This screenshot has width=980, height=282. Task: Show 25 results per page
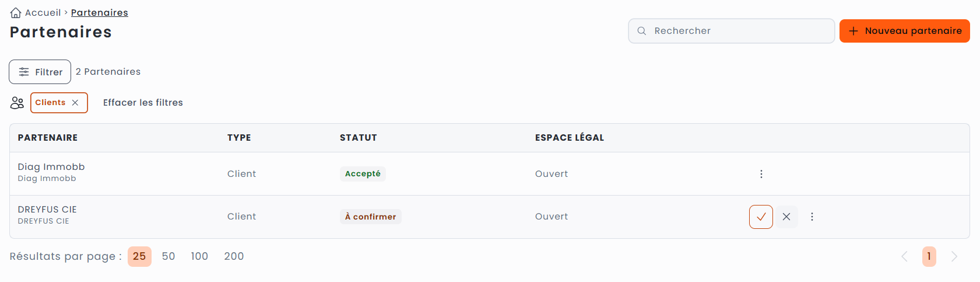[139, 256]
